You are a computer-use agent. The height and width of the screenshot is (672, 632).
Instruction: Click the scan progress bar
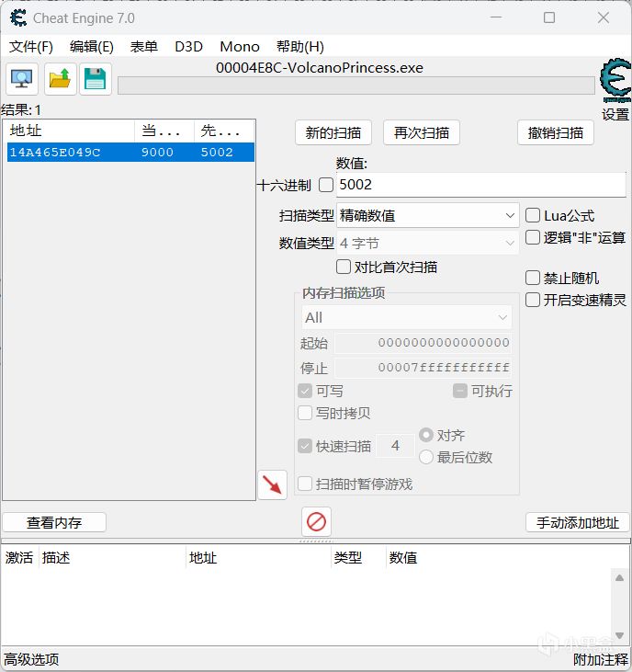(x=356, y=85)
